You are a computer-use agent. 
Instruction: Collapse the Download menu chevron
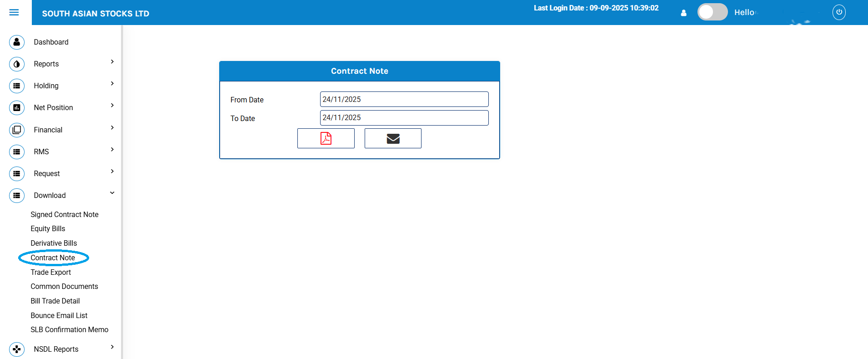(x=112, y=193)
